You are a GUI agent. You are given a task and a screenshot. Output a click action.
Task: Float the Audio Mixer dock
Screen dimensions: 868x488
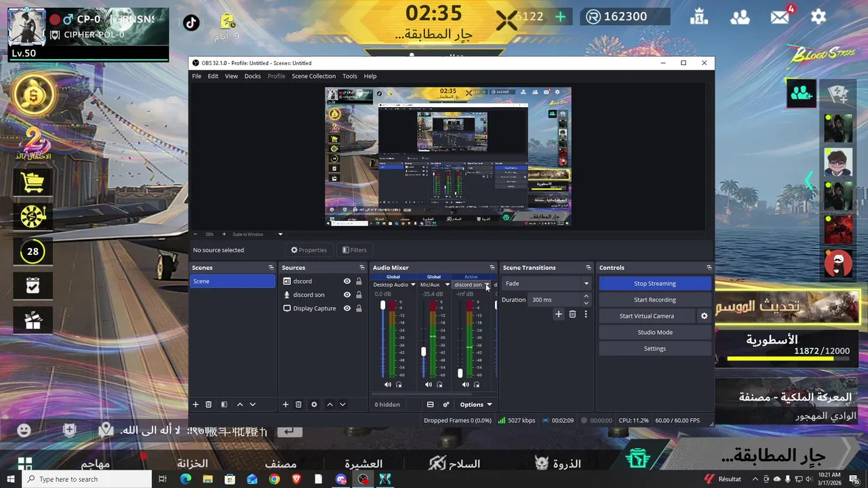[492, 268]
